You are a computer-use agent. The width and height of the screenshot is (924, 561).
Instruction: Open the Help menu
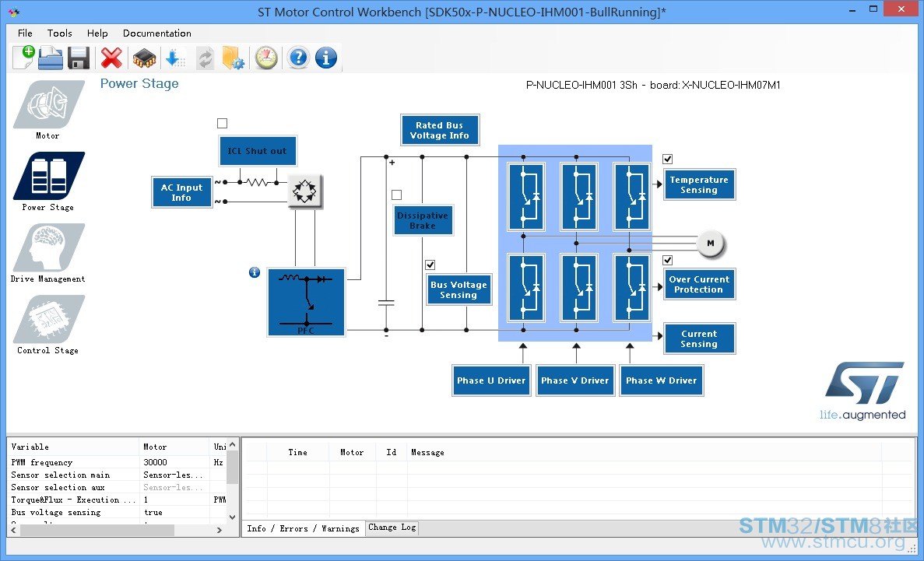pos(97,33)
